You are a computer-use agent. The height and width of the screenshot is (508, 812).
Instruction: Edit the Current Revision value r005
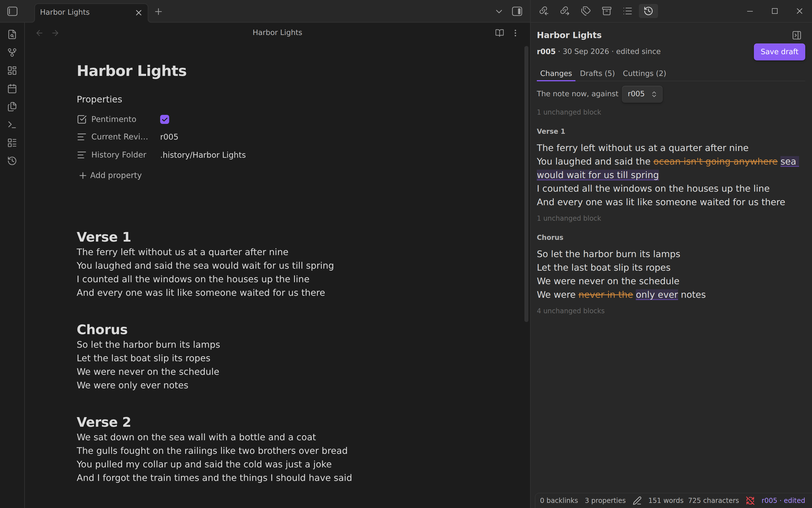tap(169, 137)
